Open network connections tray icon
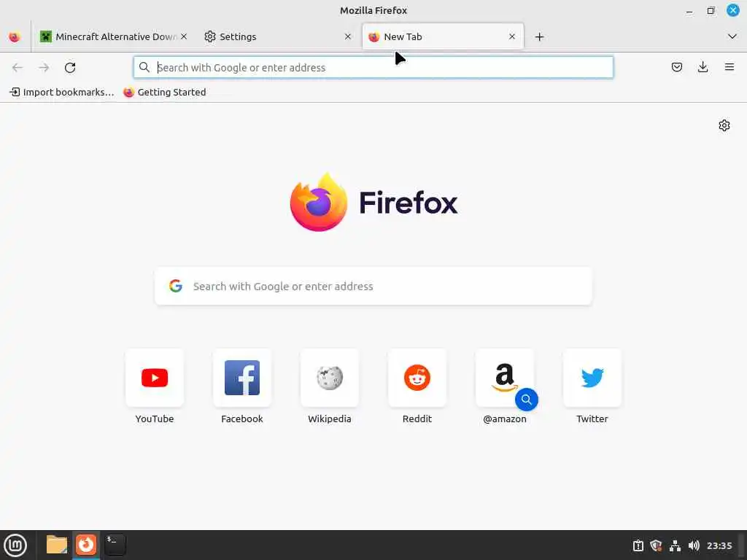The width and height of the screenshot is (747, 560). tap(675, 545)
